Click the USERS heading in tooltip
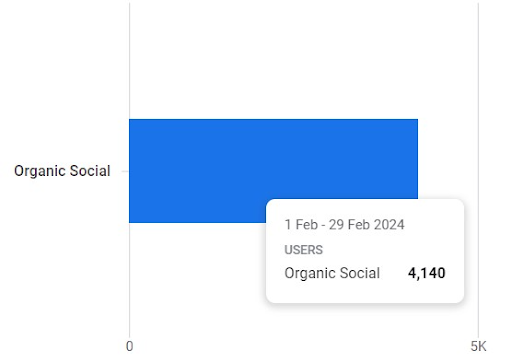Image resolution: width=512 pixels, height=363 pixels. [304, 250]
